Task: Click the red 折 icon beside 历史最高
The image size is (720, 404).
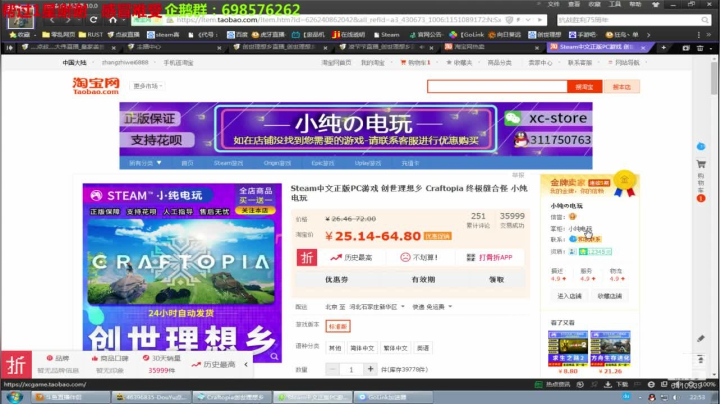Action: point(307,258)
